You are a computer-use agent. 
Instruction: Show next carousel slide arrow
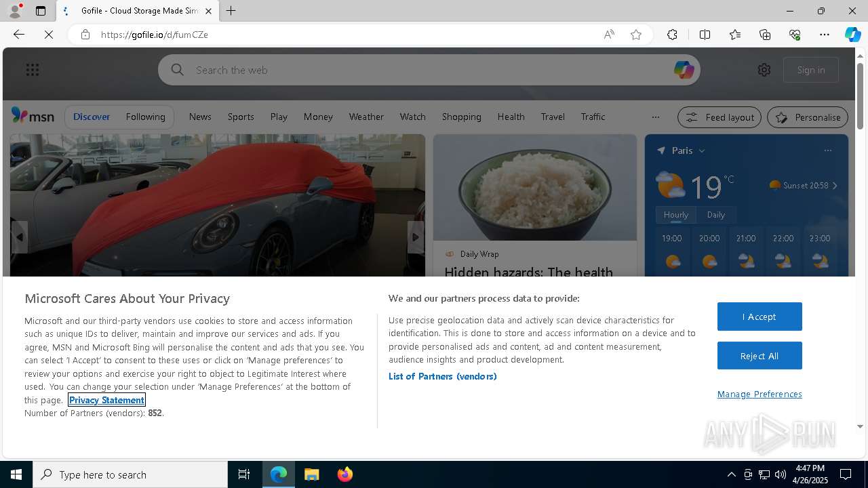point(416,237)
